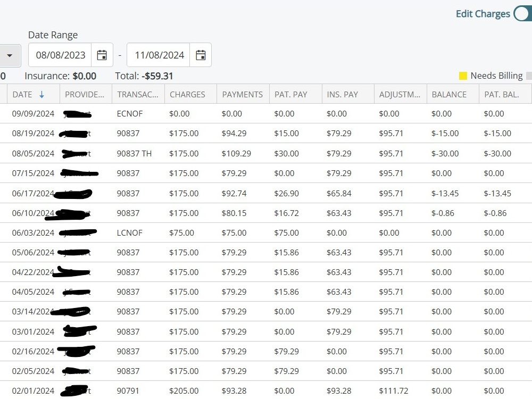Image resolution: width=532 pixels, height=399 pixels.
Task: Click the $30.00 patient pay amount
Action: [286, 154]
